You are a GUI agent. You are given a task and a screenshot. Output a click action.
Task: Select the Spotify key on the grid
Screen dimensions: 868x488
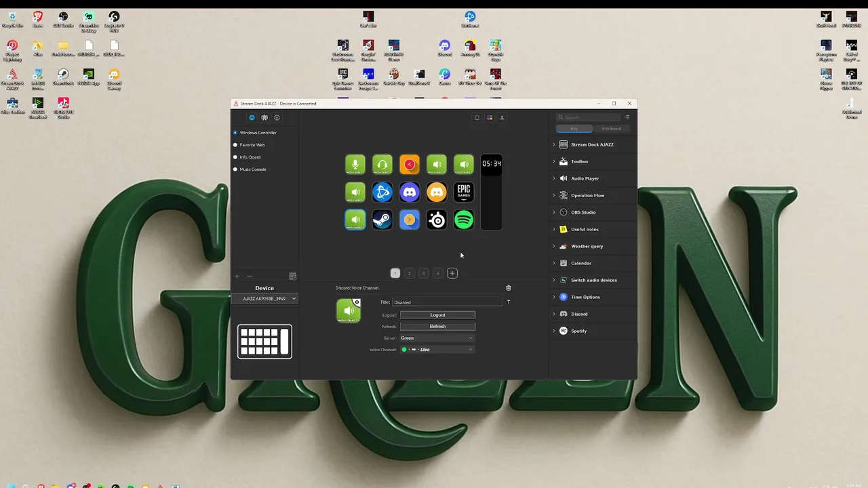click(x=464, y=220)
